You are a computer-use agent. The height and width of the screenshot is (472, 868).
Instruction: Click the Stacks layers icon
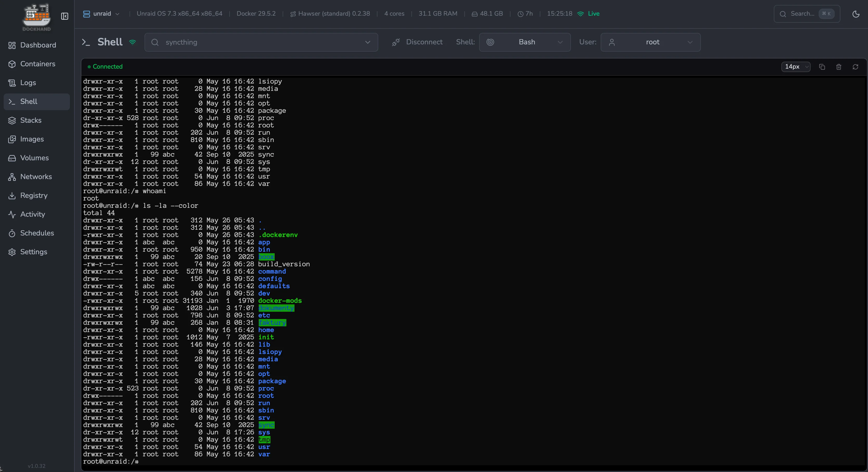[12, 120]
